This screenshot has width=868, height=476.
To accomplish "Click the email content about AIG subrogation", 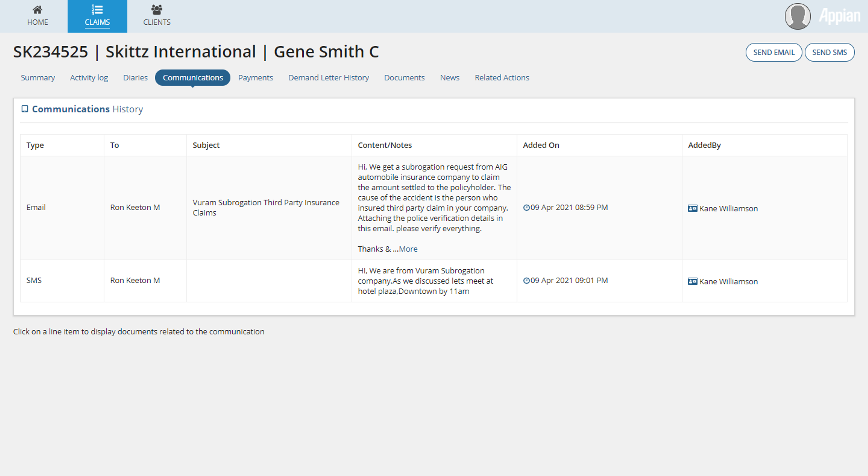I will tap(434, 208).
